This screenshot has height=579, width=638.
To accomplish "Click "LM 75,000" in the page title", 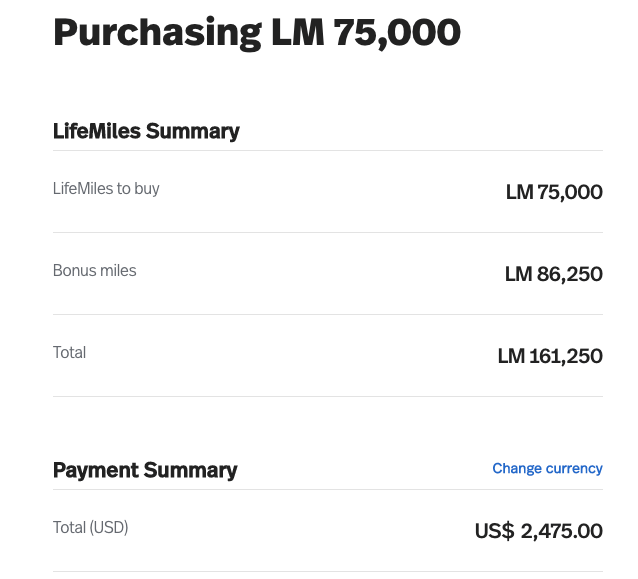I will [x=366, y=32].
